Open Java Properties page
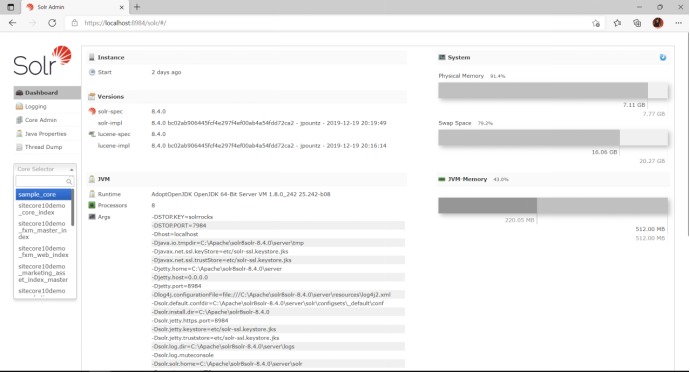Screen dimensions: 690x373 [45, 134]
